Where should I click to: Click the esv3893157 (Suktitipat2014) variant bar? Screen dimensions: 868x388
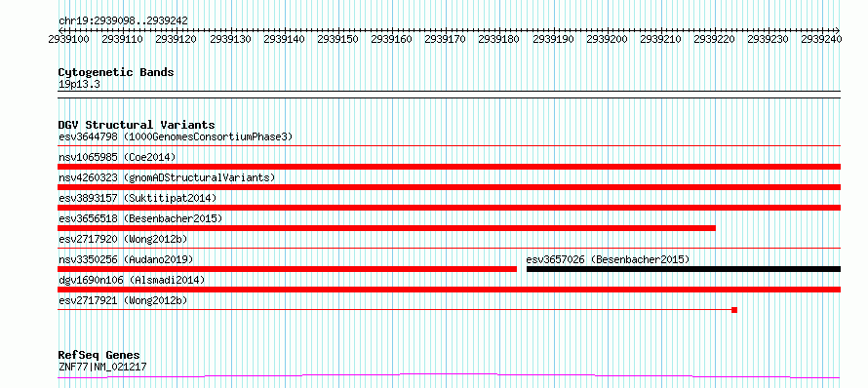pos(449,208)
